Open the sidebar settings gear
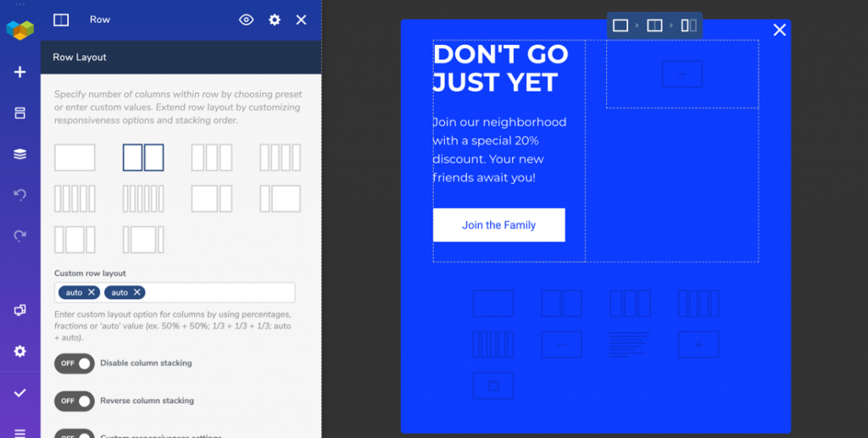Image resolution: width=868 pixels, height=438 pixels. (20, 351)
